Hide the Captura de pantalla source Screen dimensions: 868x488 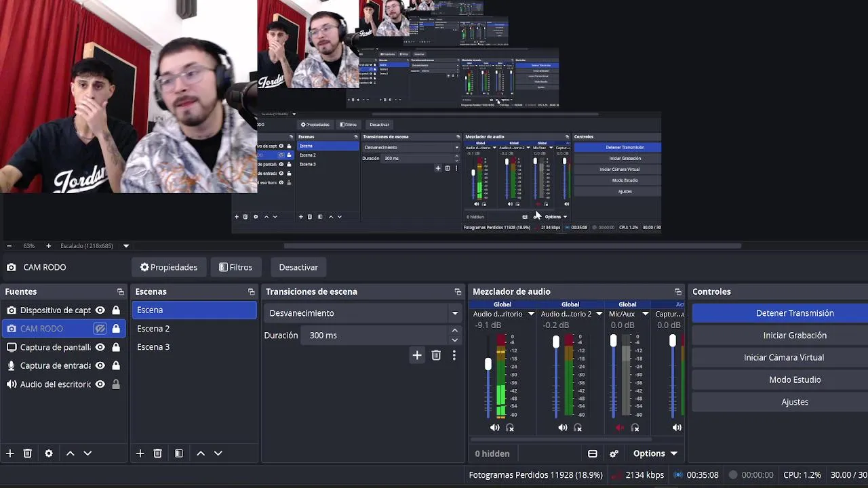coord(100,347)
